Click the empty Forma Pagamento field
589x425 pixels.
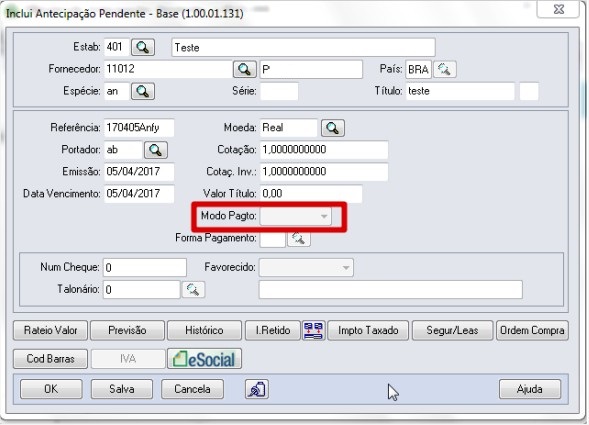tap(273, 239)
